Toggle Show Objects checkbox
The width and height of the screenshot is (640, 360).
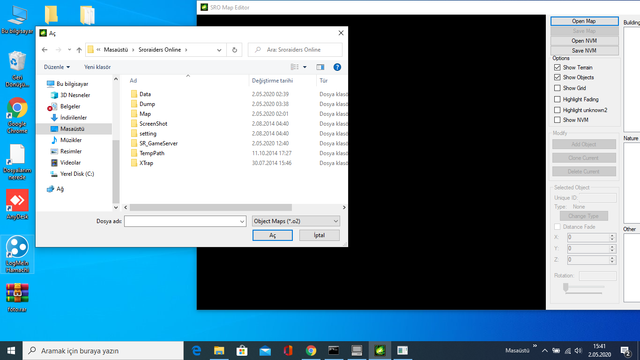pos(557,77)
